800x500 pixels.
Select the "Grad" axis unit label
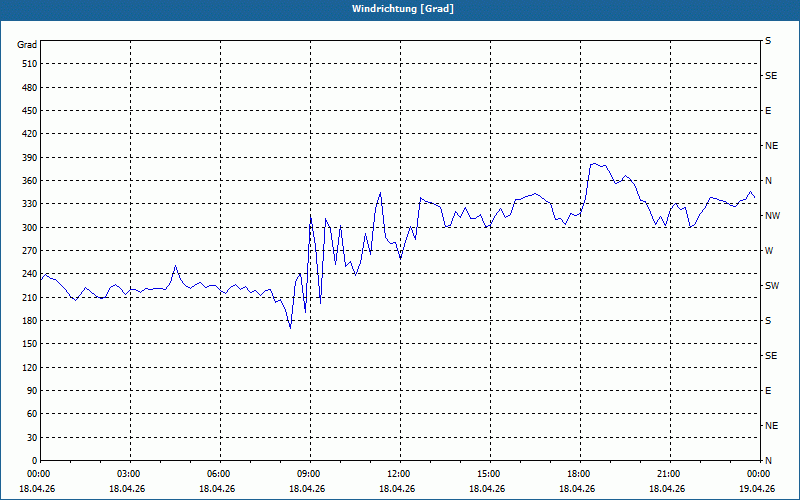pyautogui.click(x=27, y=45)
